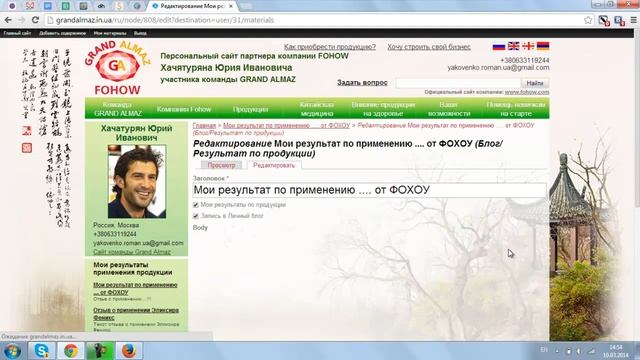640x360 pixels.
Task: Click 'Выход' to log out
Action: pyautogui.click(x=140, y=33)
